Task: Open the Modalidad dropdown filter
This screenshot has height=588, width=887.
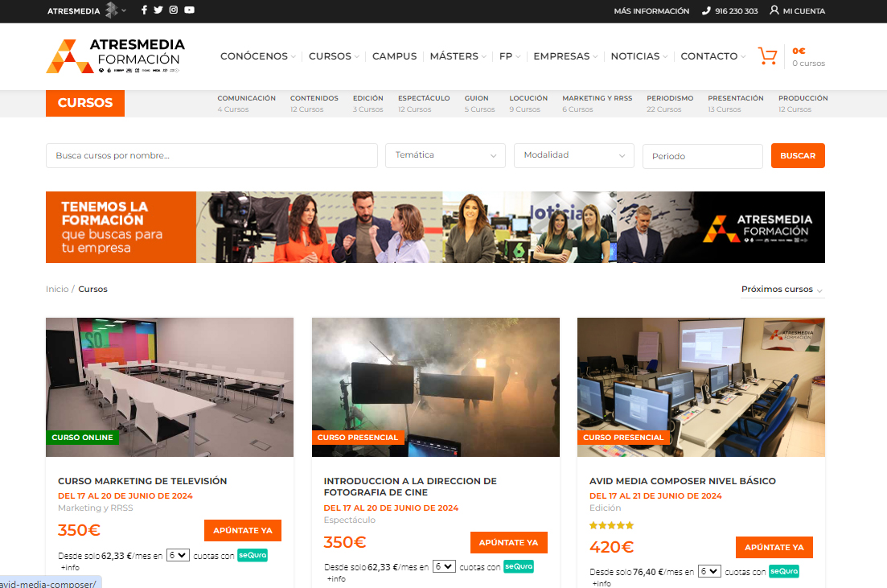Action: pyautogui.click(x=573, y=155)
